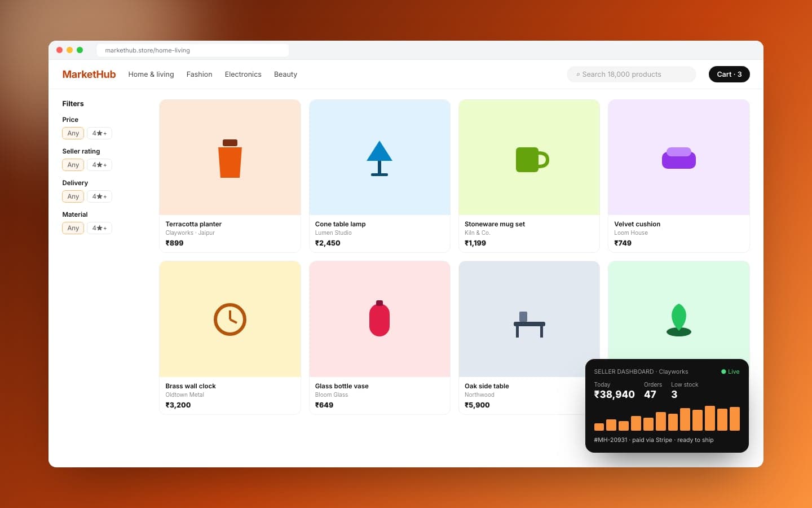Go to the MarketHub logo home link
The width and height of the screenshot is (812, 508).
[89, 75]
